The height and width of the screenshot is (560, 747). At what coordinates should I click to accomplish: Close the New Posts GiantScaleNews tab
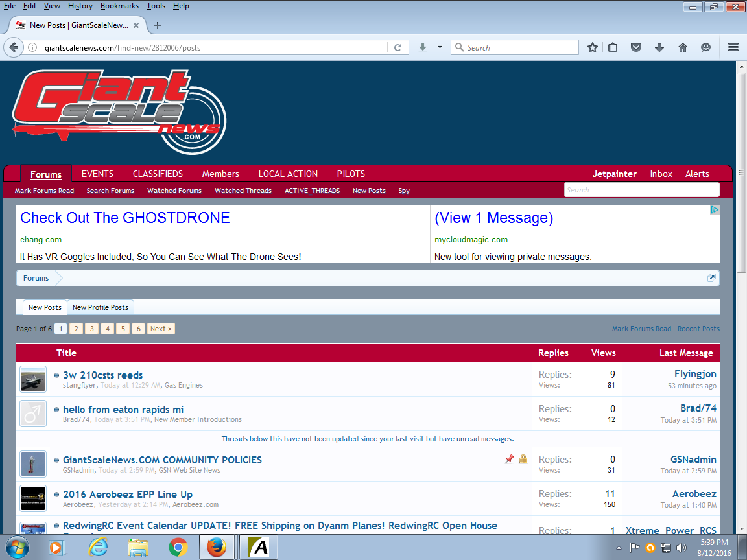[x=136, y=25]
